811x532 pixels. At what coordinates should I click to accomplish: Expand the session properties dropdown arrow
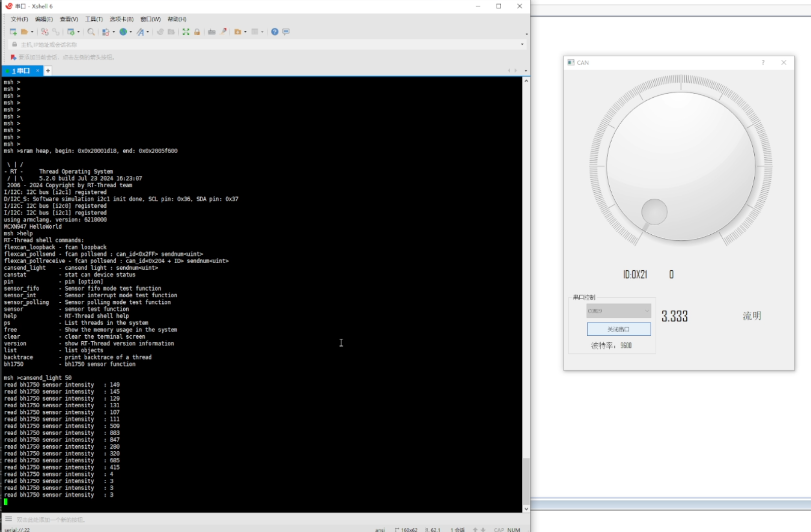coord(78,32)
